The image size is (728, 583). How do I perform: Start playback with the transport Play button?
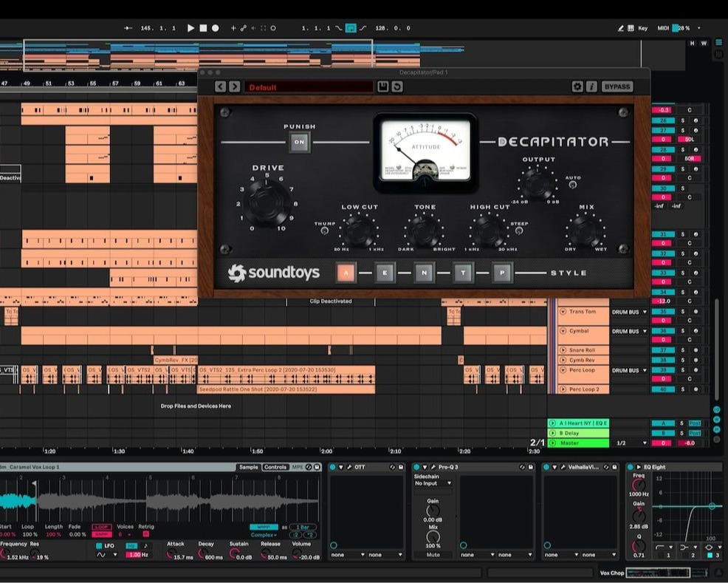[190, 28]
